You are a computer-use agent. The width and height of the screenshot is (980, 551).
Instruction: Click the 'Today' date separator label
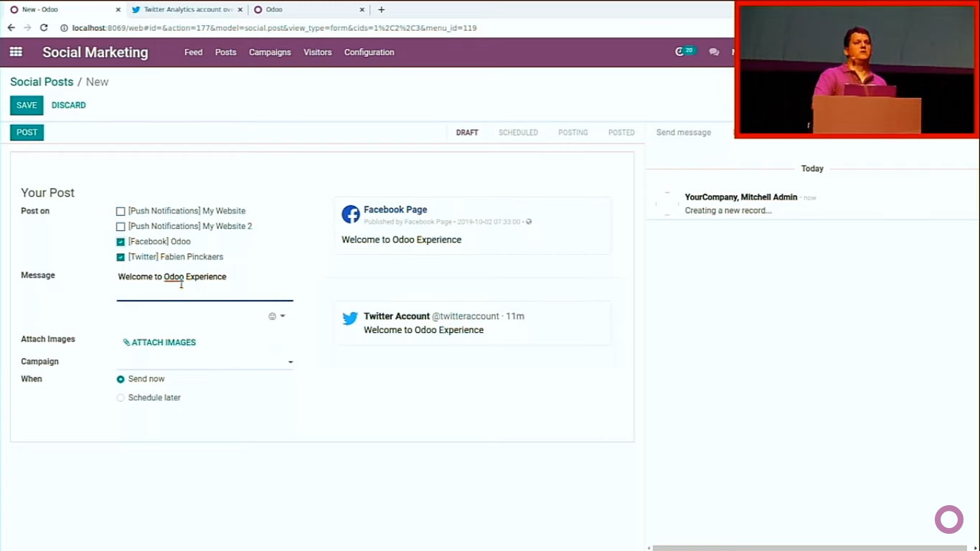pyautogui.click(x=812, y=169)
